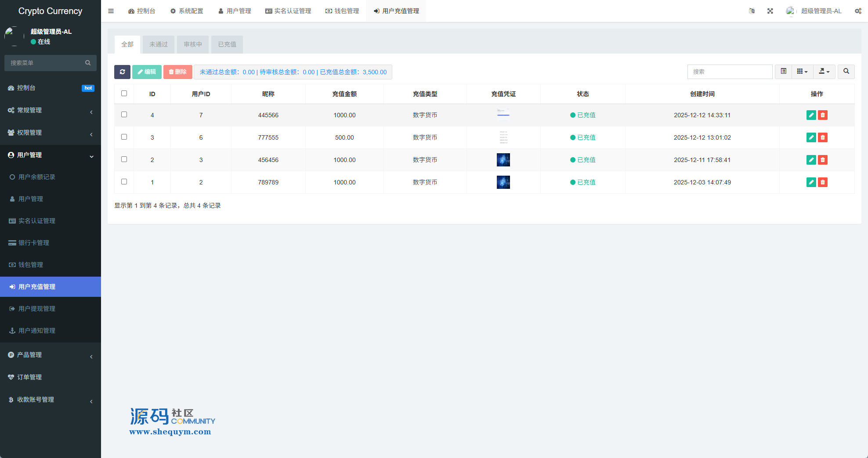Viewport: 868px width, 458px height.
Task: Tick the checkbox for row with ID 1
Action: click(x=124, y=182)
